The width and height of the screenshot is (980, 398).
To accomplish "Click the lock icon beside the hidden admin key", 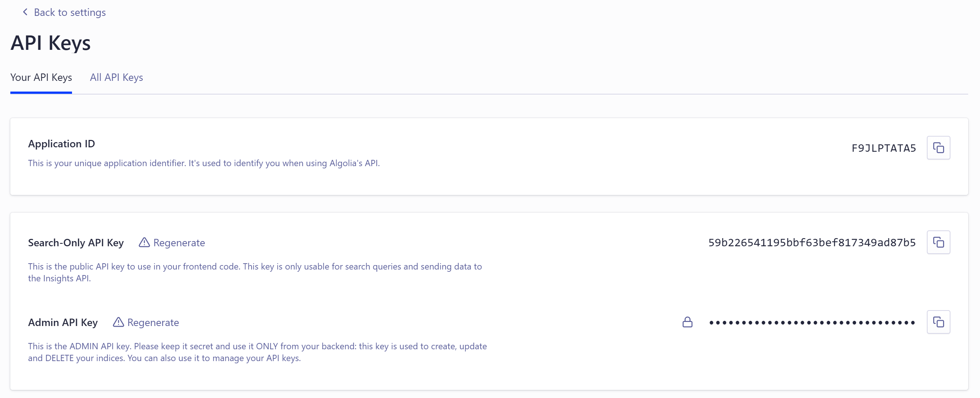I will pos(687,322).
